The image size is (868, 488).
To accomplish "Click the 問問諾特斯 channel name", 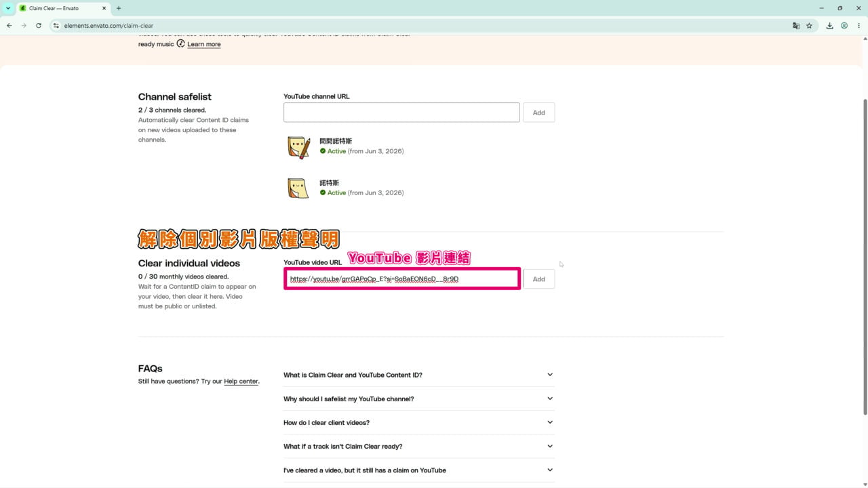I will 336,141.
